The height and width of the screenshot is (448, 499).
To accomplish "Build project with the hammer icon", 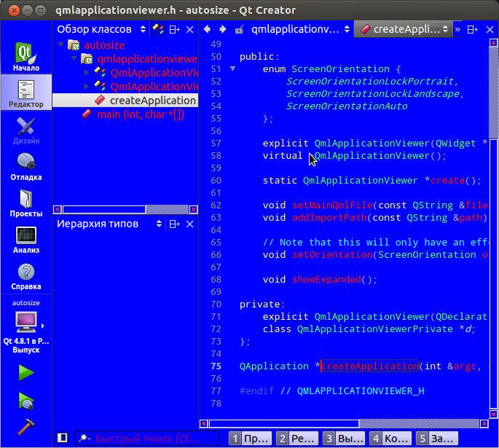I will [26, 427].
